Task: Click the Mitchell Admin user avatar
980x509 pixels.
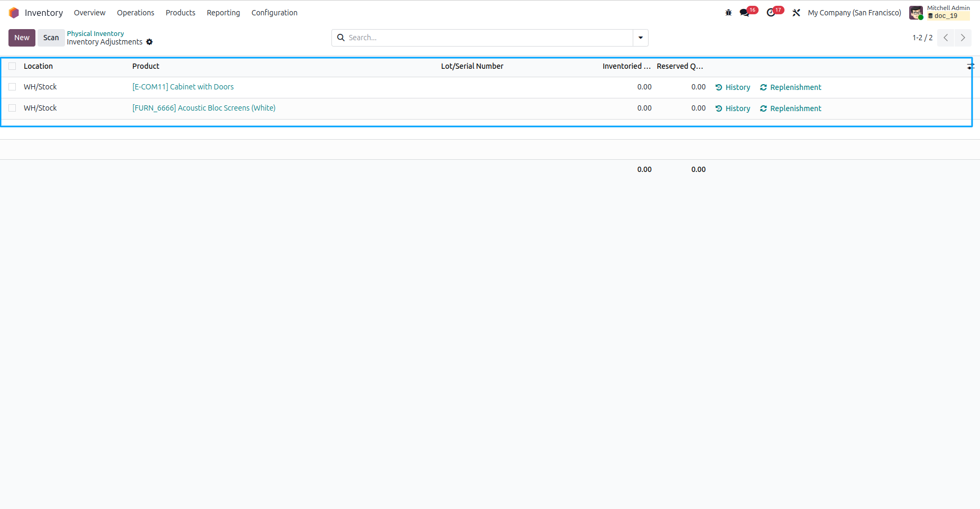Action: coord(916,13)
